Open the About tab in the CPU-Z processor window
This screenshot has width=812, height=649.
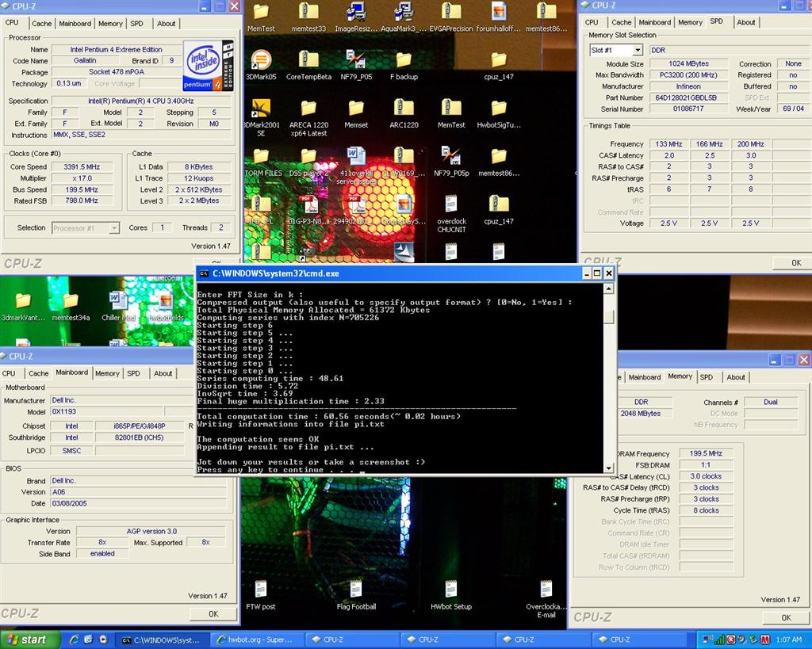(x=167, y=23)
